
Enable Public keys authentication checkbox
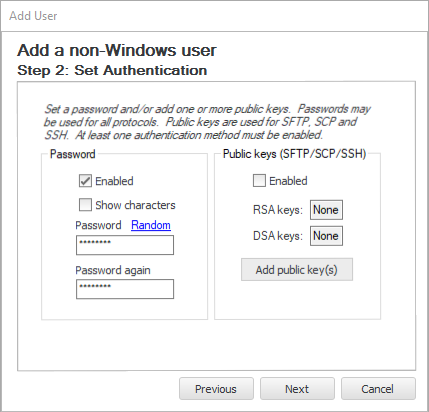[x=259, y=181]
